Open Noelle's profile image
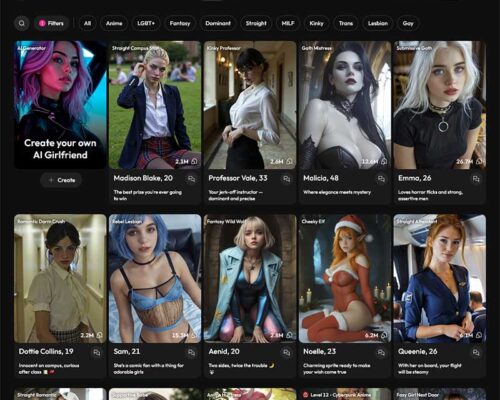The height and width of the screenshot is (400, 500). pos(345,278)
